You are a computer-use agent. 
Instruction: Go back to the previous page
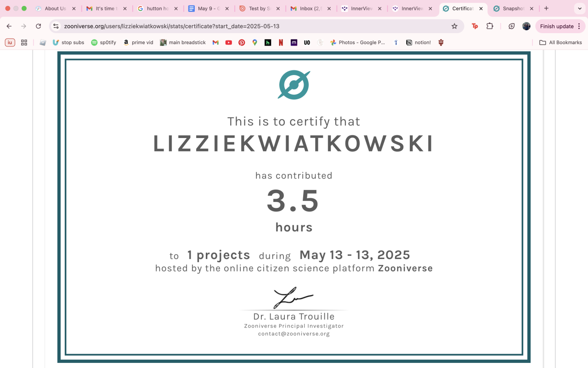pos(9,26)
